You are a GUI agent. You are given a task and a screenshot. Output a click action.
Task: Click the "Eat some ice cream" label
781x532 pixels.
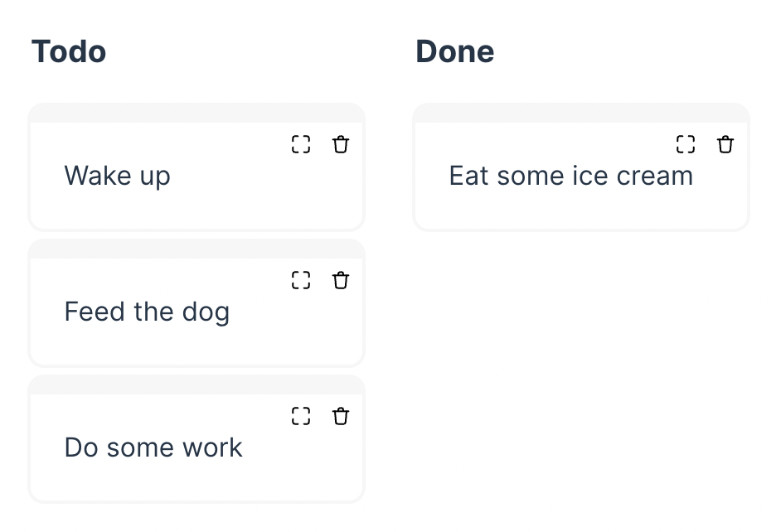tap(570, 177)
